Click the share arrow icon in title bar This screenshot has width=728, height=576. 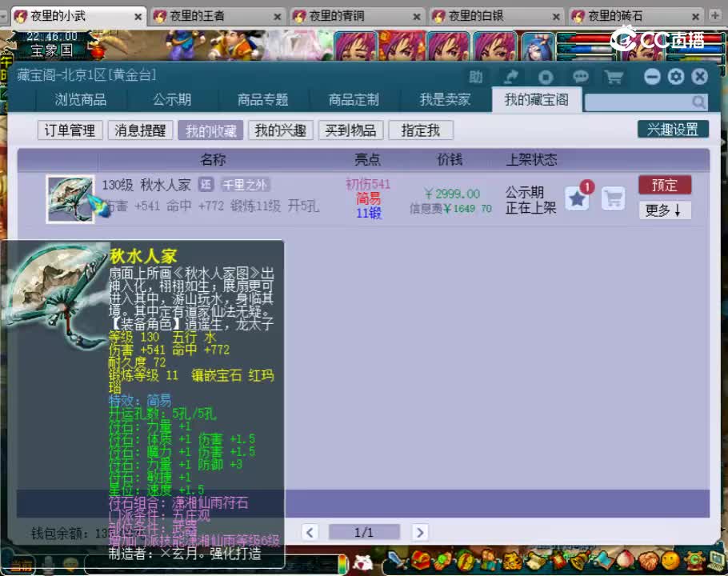[510, 77]
